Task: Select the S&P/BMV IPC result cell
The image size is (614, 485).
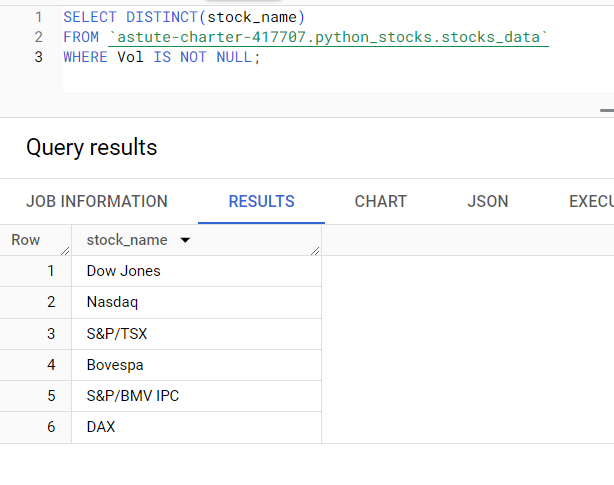Action: coord(197,396)
